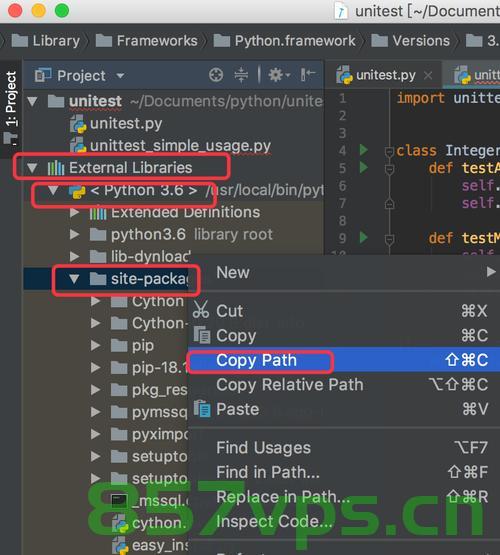Screen dimensions: 500x555
Task: Select unitest.py file in project tree
Action: 116,124
